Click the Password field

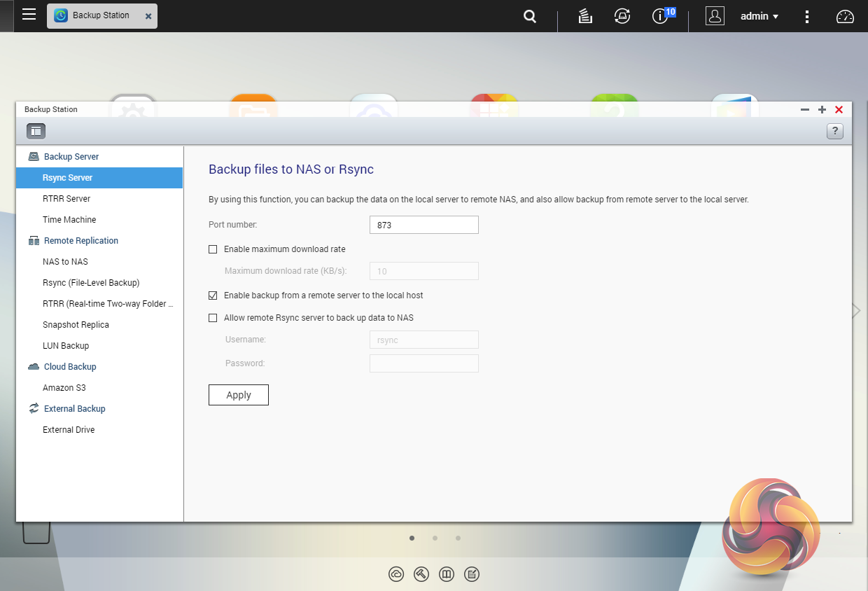pyautogui.click(x=424, y=363)
